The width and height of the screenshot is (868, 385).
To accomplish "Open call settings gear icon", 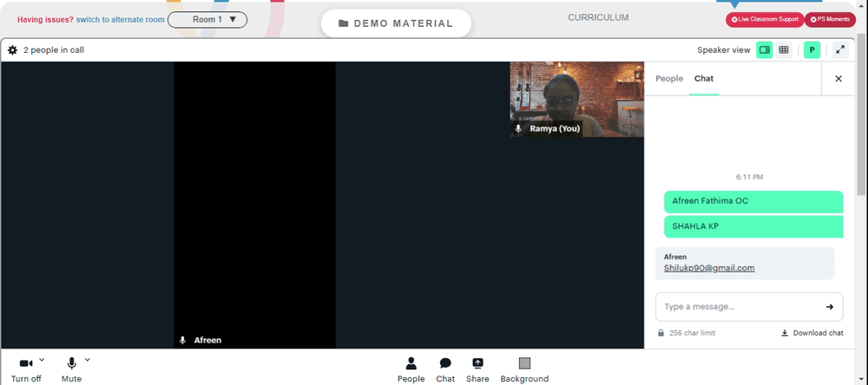I will coord(13,50).
